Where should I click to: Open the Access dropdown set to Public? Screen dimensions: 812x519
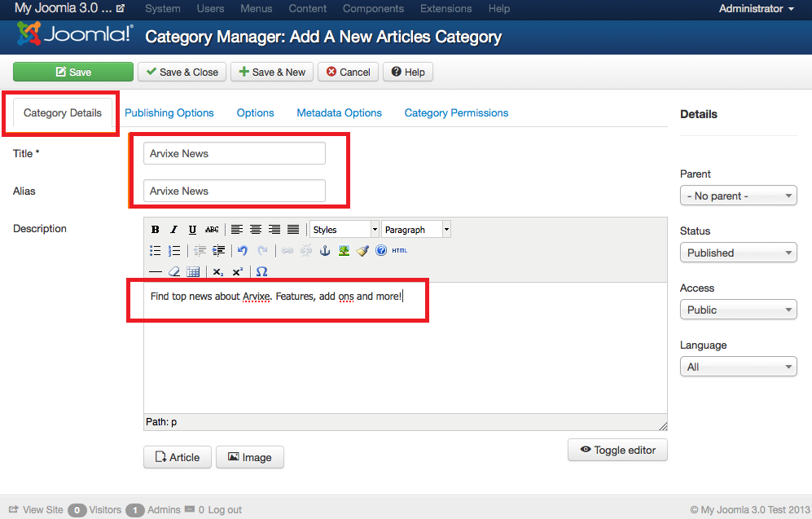coord(738,310)
